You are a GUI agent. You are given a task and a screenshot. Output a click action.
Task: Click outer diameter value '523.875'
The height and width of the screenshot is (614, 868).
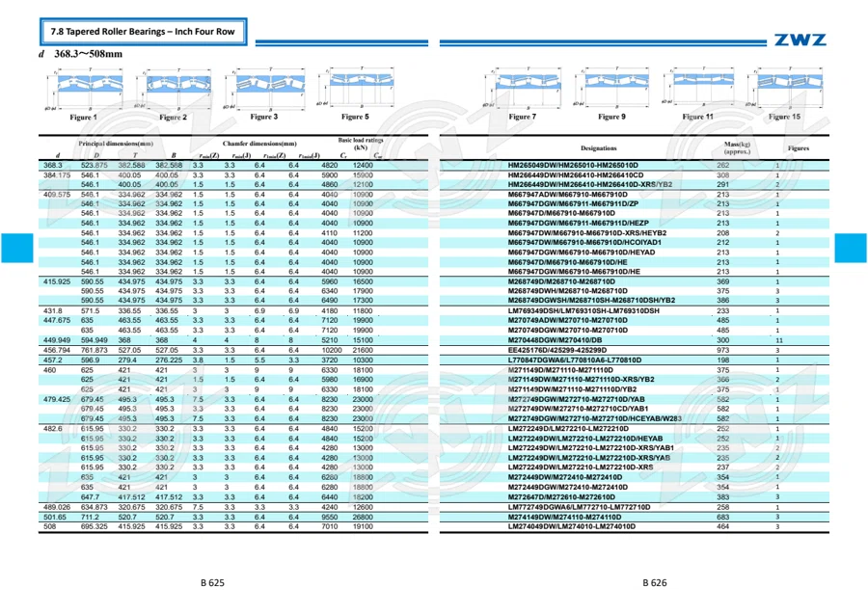click(x=95, y=166)
